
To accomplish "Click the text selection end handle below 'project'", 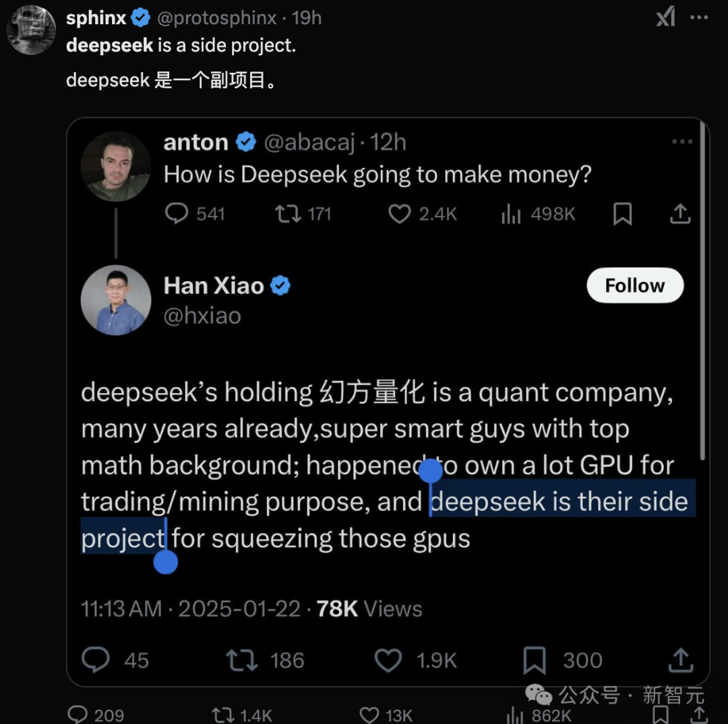I will tap(165, 562).
